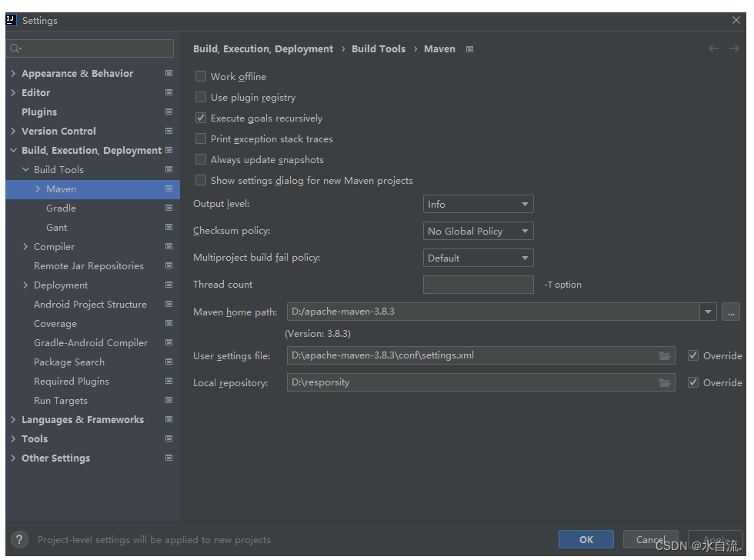Click project-level icon beside Package Search
This screenshot has width=754, height=560.
tap(168, 362)
